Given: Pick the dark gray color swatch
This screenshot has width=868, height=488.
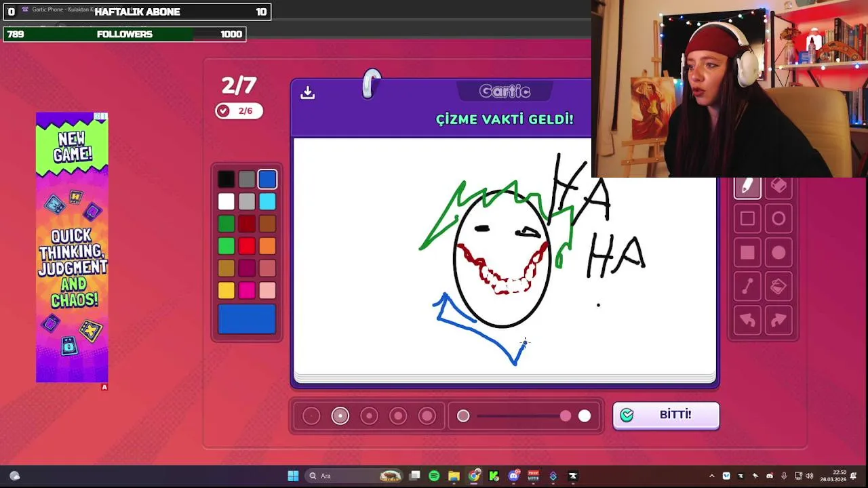Looking at the screenshot, I should click(x=247, y=179).
